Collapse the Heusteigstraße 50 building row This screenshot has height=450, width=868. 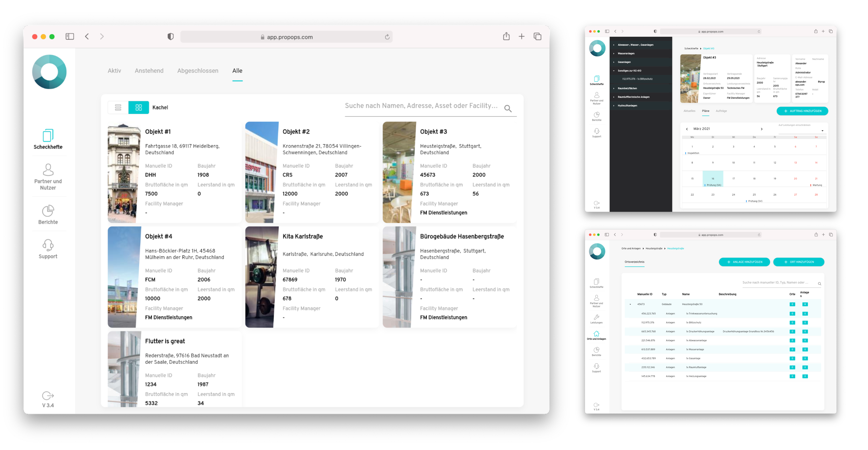point(630,304)
